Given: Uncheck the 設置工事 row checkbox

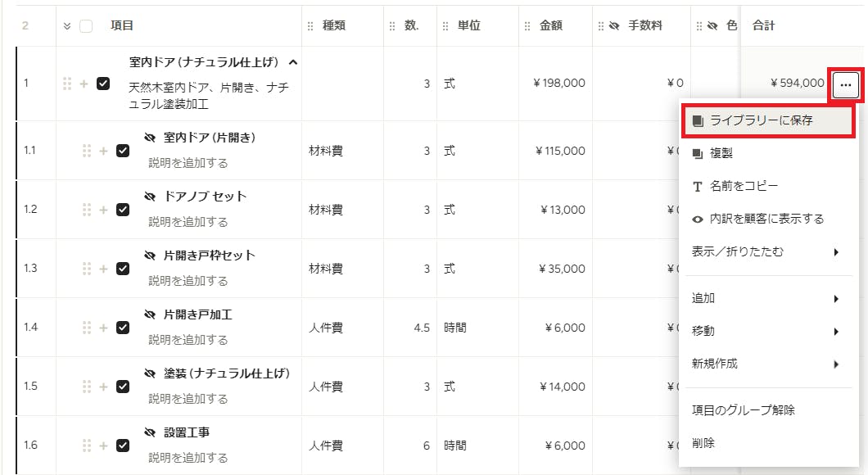Looking at the screenshot, I should 123,446.
